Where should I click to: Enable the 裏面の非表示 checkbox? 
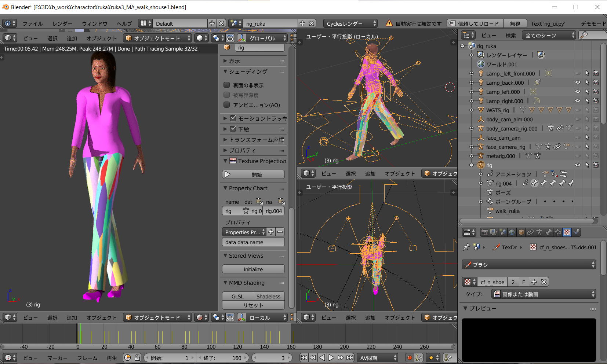[x=227, y=85]
